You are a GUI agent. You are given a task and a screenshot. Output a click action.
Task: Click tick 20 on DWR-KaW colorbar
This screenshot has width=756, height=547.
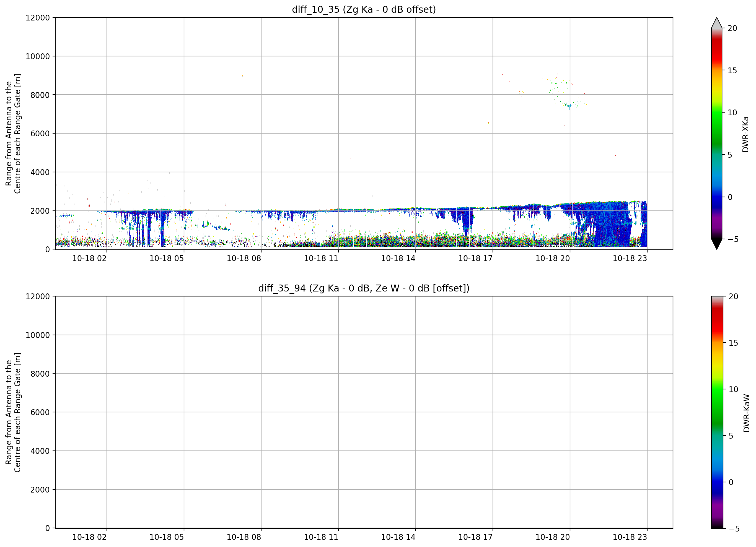(733, 296)
